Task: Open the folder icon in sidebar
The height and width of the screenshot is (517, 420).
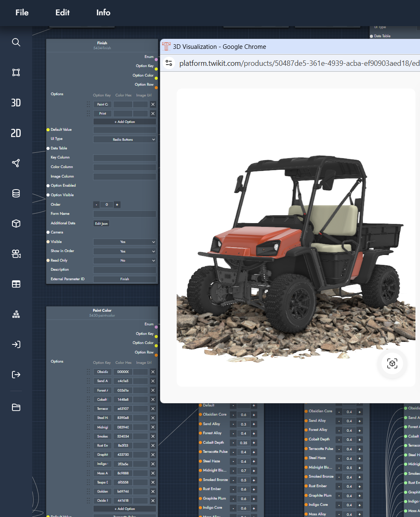Action: 16,407
